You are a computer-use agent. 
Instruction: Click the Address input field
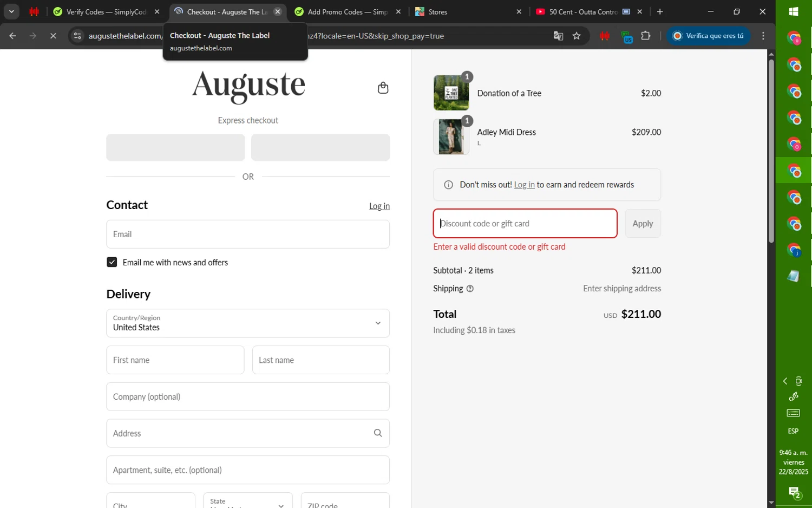pyautogui.click(x=248, y=433)
